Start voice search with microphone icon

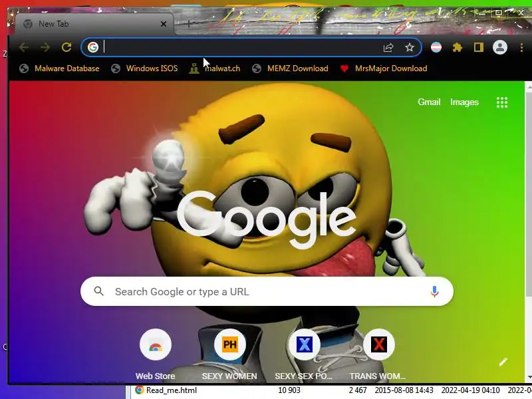434,291
